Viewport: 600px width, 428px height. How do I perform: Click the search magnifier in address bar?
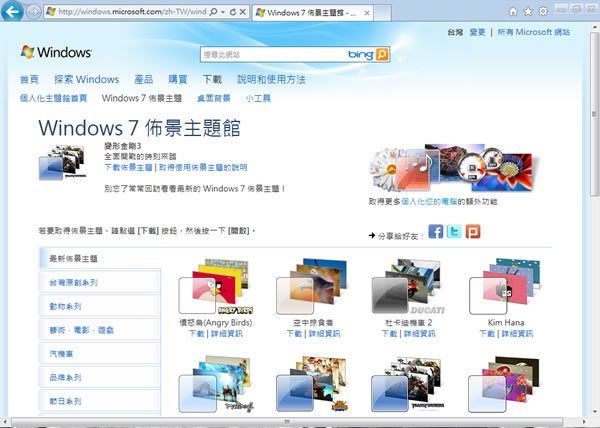[x=214, y=12]
